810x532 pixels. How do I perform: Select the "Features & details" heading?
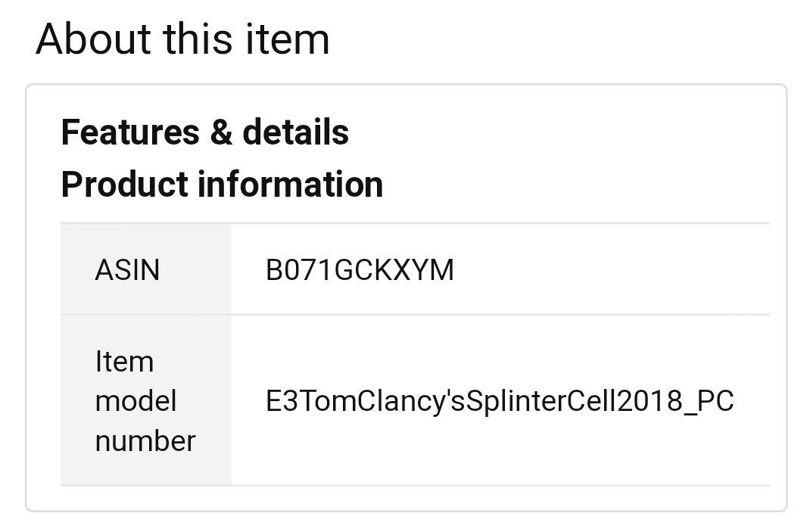(x=204, y=132)
